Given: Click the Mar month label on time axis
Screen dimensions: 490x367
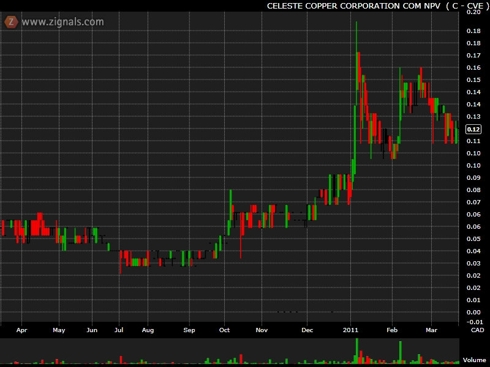Looking at the screenshot, I should [431, 330].
